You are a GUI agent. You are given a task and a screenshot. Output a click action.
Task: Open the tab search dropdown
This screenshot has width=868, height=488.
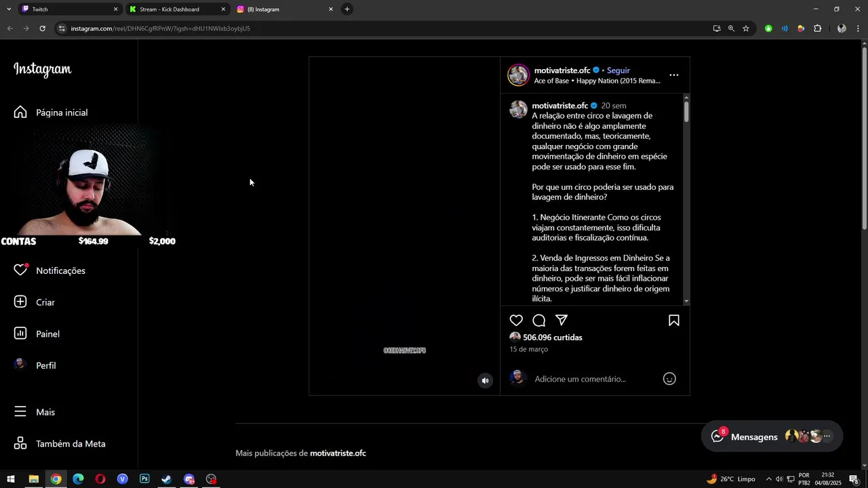click(8, 9)
